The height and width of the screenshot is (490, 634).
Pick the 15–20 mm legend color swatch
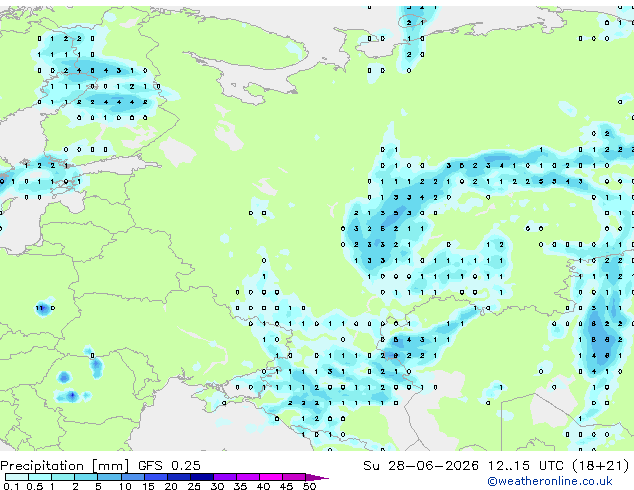coord(156,477)
